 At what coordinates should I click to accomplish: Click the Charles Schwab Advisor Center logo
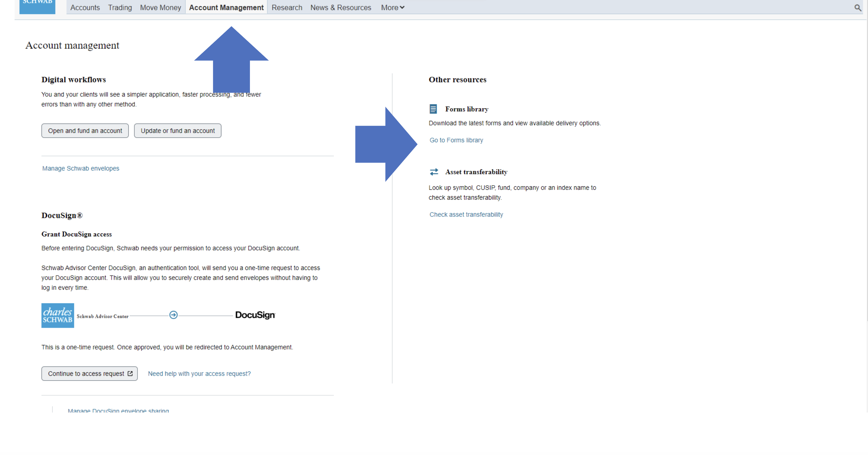[58, 315]
